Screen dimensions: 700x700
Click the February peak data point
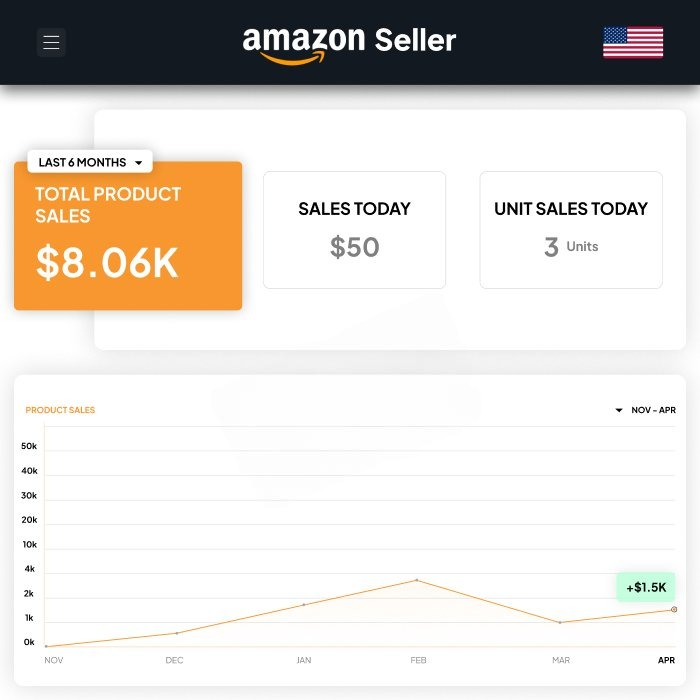coord(417,580)
